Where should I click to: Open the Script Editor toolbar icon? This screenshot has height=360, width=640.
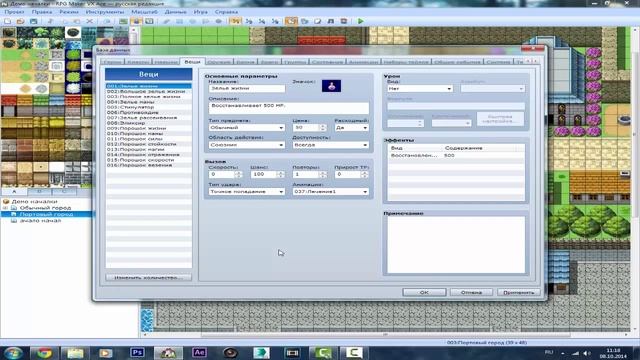tap(318, 21)
